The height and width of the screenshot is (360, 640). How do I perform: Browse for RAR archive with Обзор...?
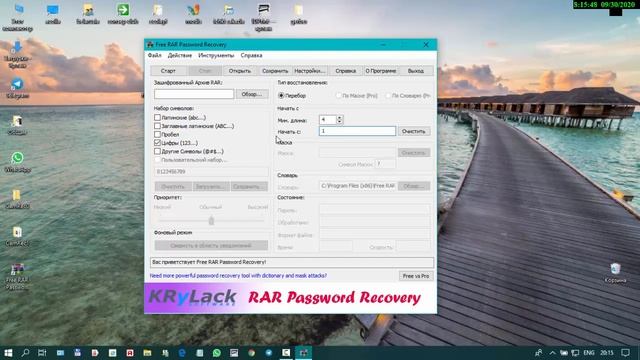[252, 94]
